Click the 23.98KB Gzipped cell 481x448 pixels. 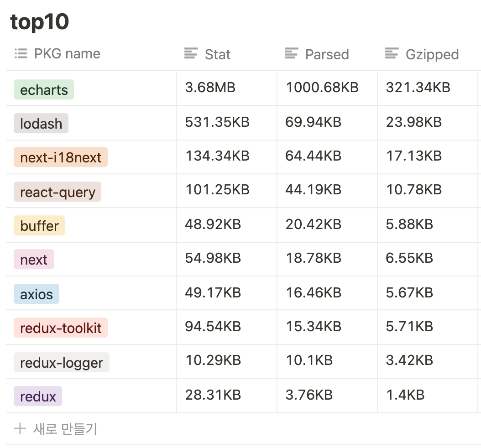(x=428, y=123)
